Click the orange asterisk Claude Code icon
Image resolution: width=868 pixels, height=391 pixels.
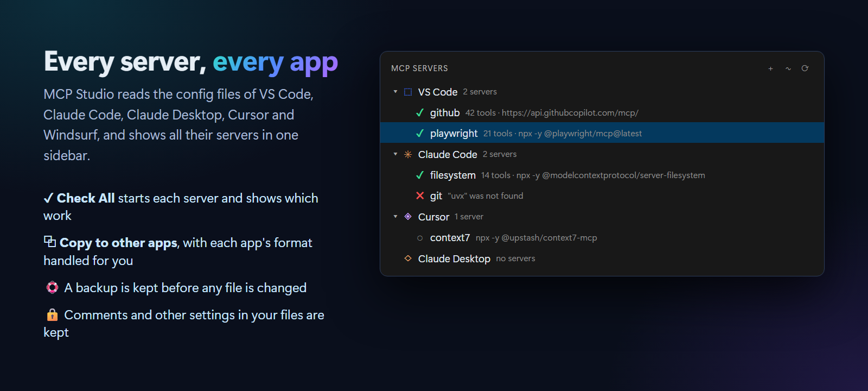coord(408,154)
